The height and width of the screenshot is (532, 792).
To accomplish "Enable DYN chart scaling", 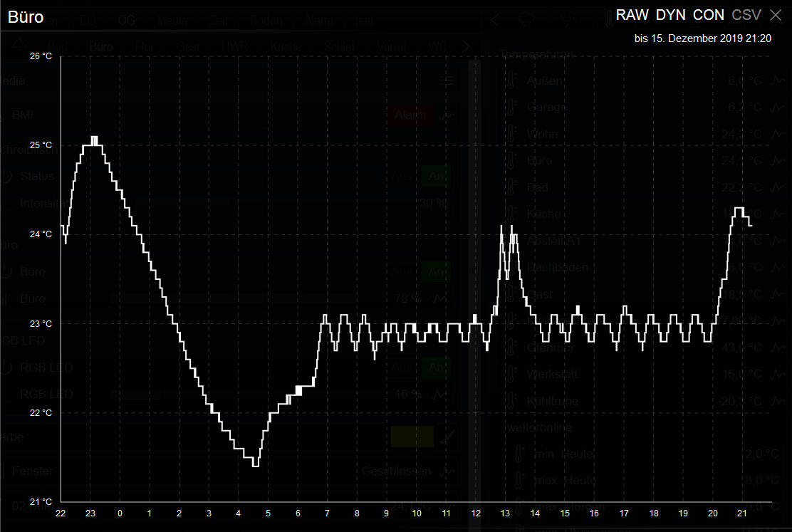I will click(x=670, y=15).
